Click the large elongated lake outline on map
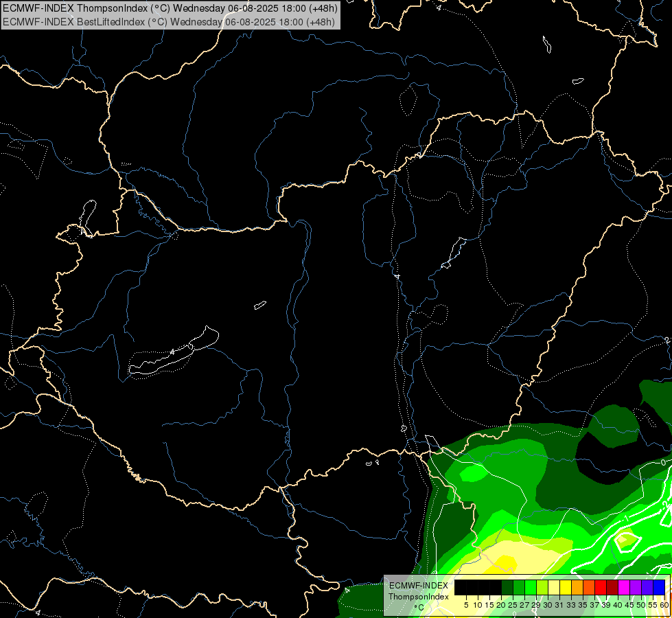Viewport: 672px width, 618px height. click(x=174, y=351)
